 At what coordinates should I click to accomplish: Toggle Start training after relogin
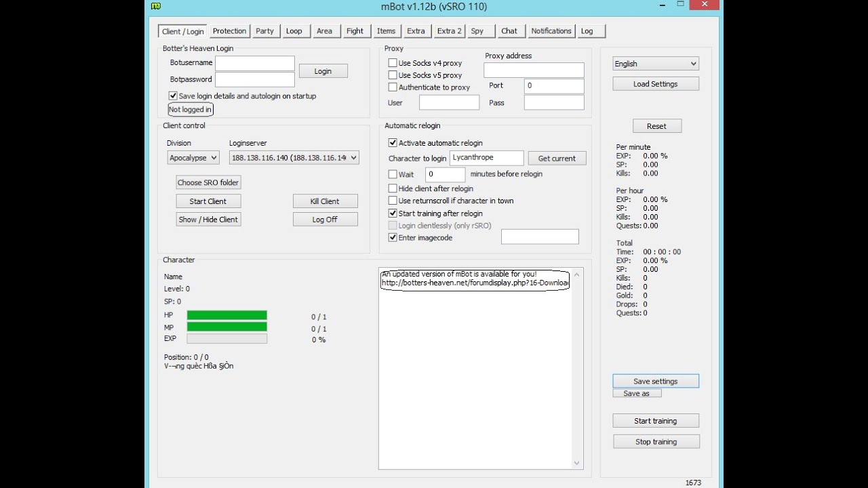393,213
